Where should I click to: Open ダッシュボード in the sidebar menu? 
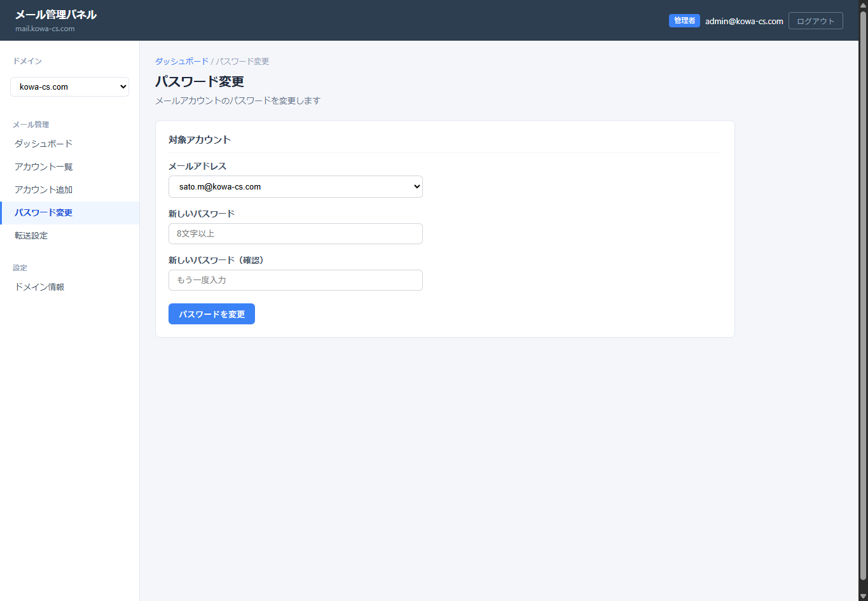pyautogui.click(x=44, y=144)
